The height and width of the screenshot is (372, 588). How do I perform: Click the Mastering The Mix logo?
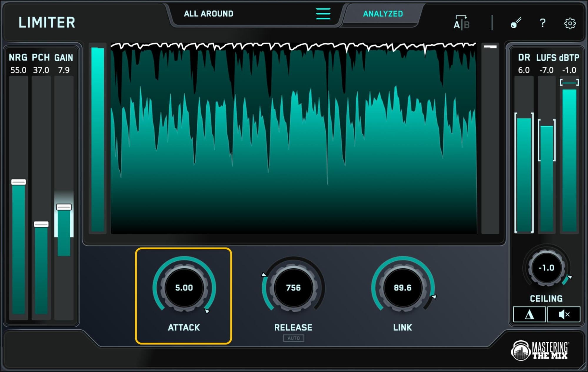pos(540,350)
